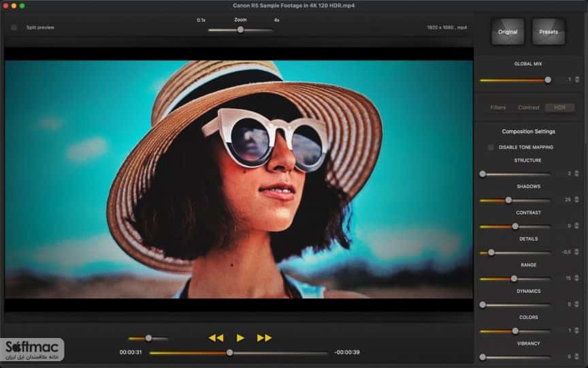This screenshot has height=368, width=588.
Task: Open the Presets panel
Action: tap(549, 32)
